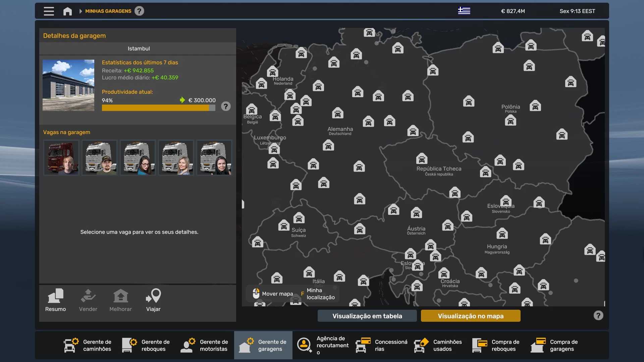Open Caminhões usados dealer
Screen dimensions: 644x362
click(438, 345)
